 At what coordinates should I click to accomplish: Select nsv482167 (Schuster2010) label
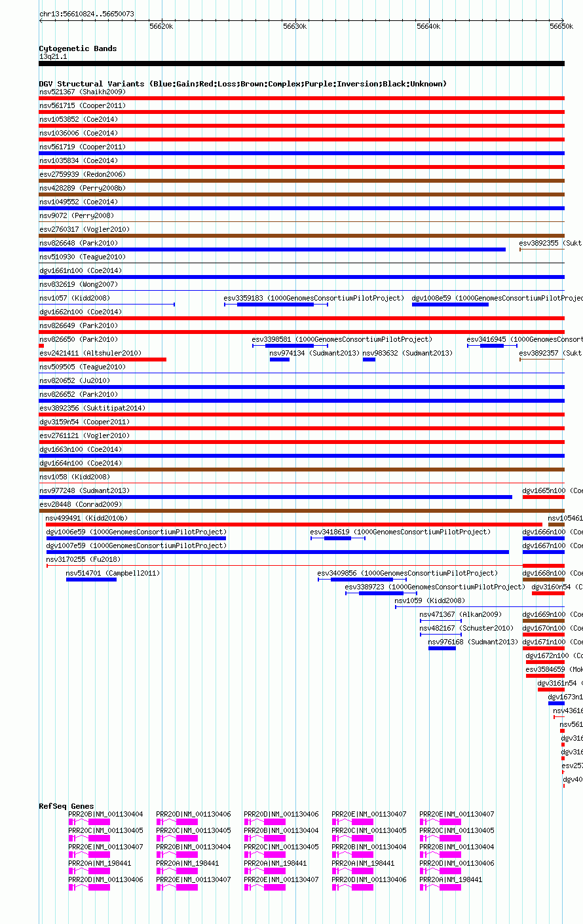click(x=467, y=628)
